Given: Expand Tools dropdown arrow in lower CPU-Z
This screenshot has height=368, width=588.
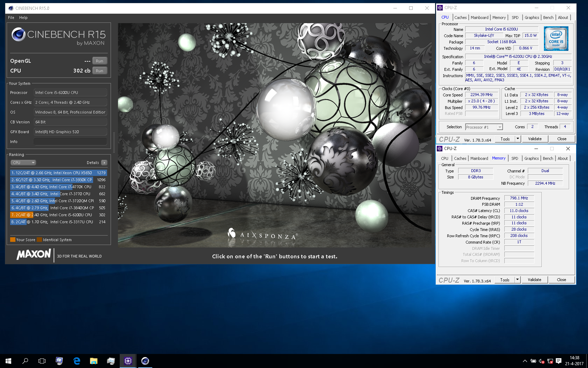Looking at the screenshot, I should 517,280.
